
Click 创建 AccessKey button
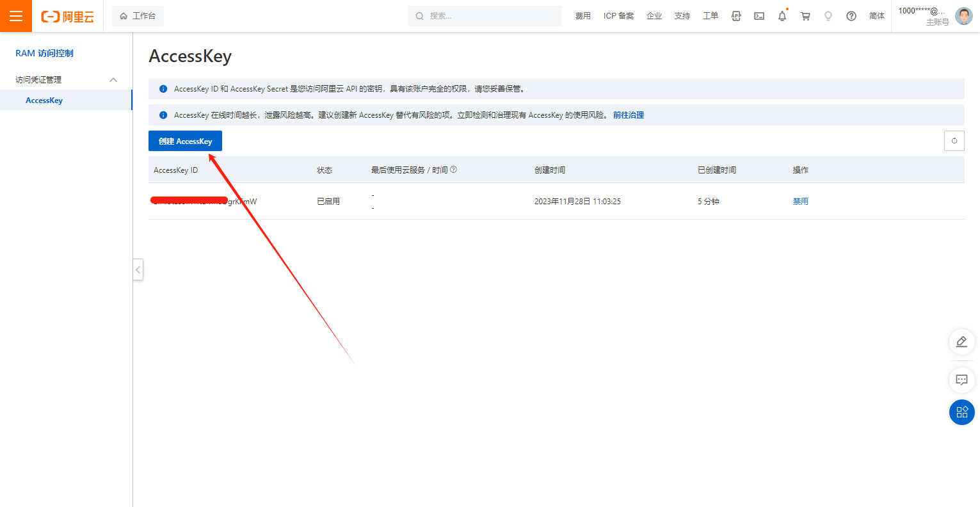coord(185,141)
